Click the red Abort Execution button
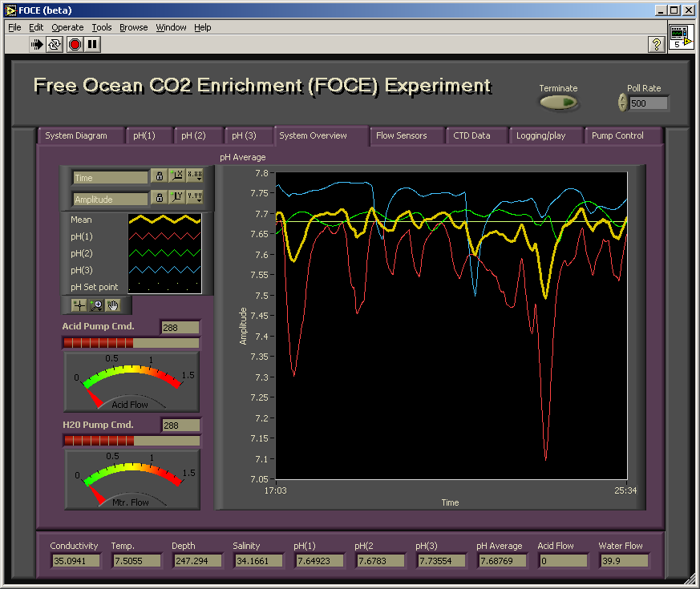Screen dimensions: 700x589 pyautogui.click(x=75, y=45)
